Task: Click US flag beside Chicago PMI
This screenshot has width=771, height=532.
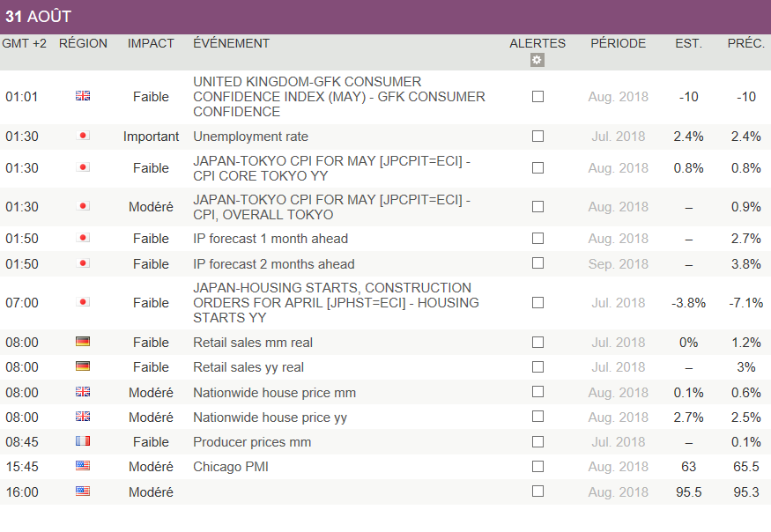Action: click(83, 467)
